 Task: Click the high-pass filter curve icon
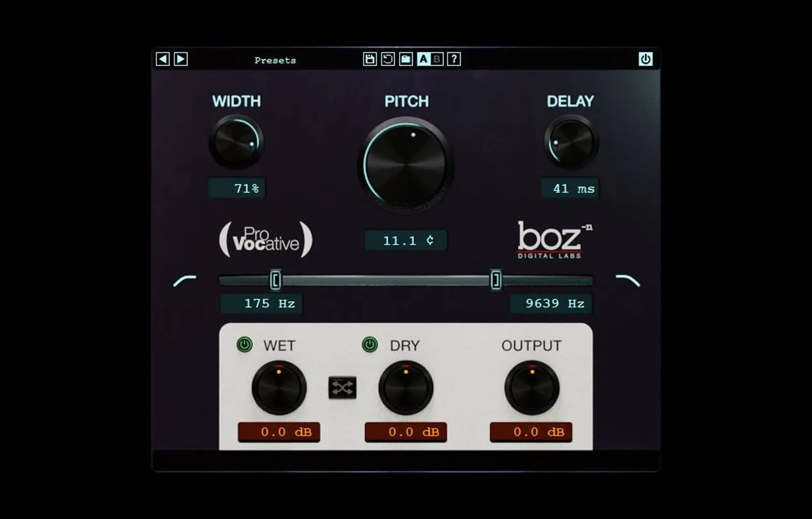coord(184,281)
